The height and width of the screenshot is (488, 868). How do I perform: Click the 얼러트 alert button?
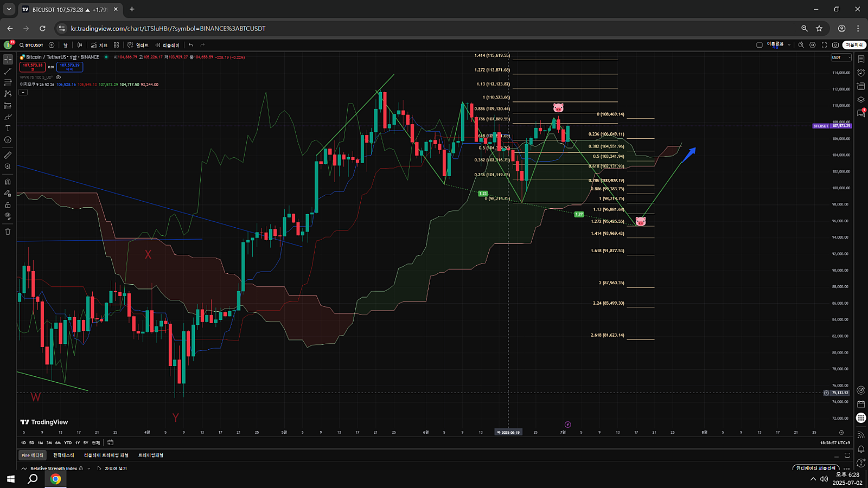click(138, 45)
